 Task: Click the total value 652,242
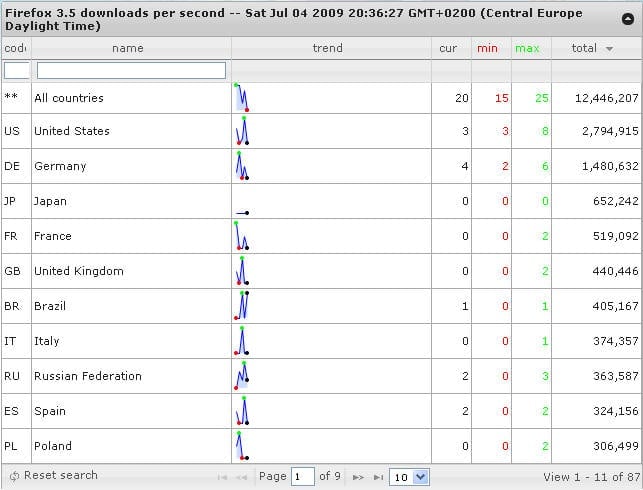tap(616, 201)
